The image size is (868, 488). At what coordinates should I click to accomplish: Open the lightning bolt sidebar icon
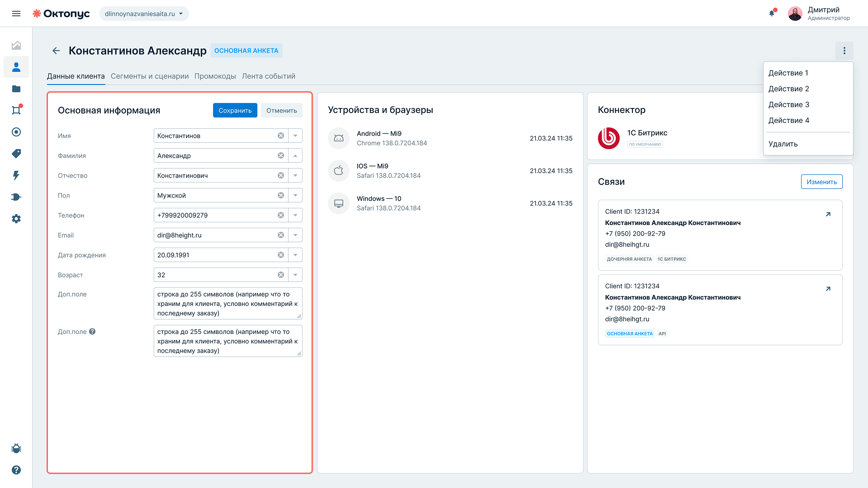point(16,175)
